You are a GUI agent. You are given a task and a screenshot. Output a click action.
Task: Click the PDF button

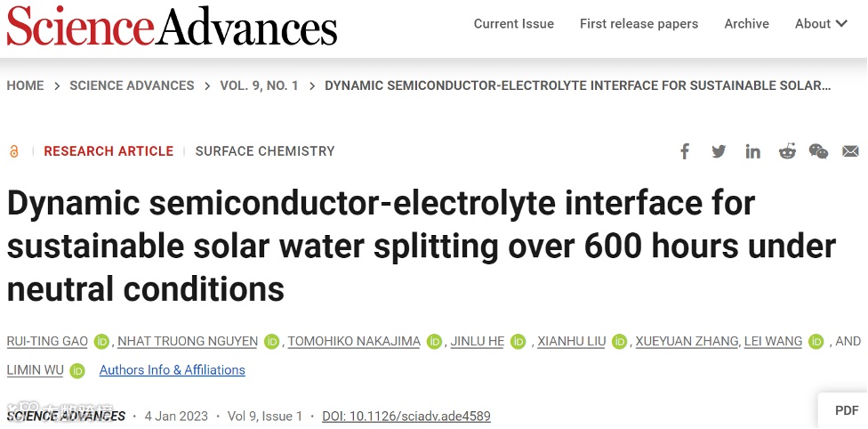(846, 410)
